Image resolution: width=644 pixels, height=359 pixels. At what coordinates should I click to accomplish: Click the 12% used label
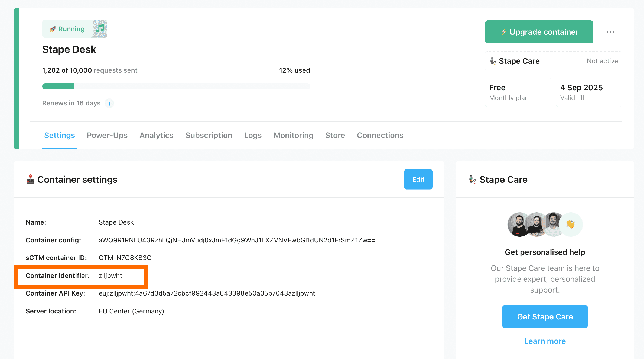pyautogui.click(x=294, y=70)
